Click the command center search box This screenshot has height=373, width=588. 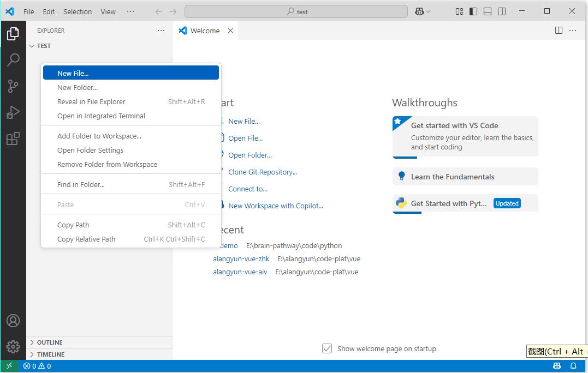296,11
